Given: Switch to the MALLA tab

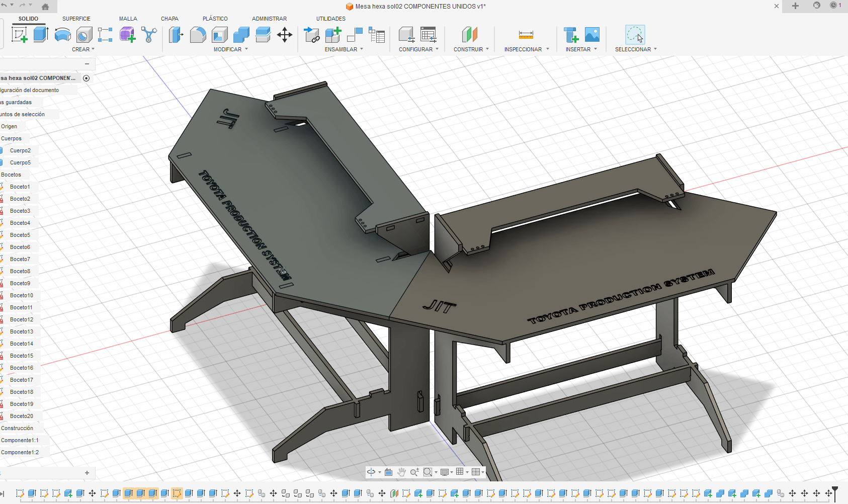Looking at the screenshot, I should pyautogui.click(x=128, y=19).
